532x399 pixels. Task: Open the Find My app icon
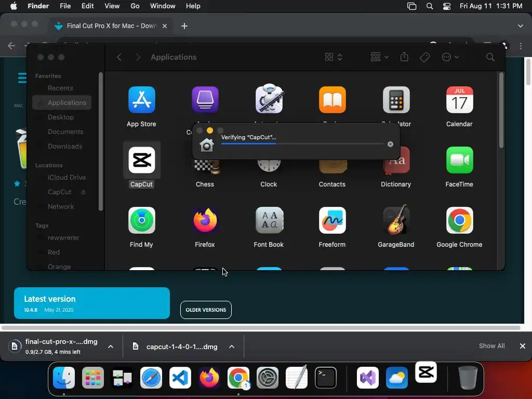pos(141,220)
